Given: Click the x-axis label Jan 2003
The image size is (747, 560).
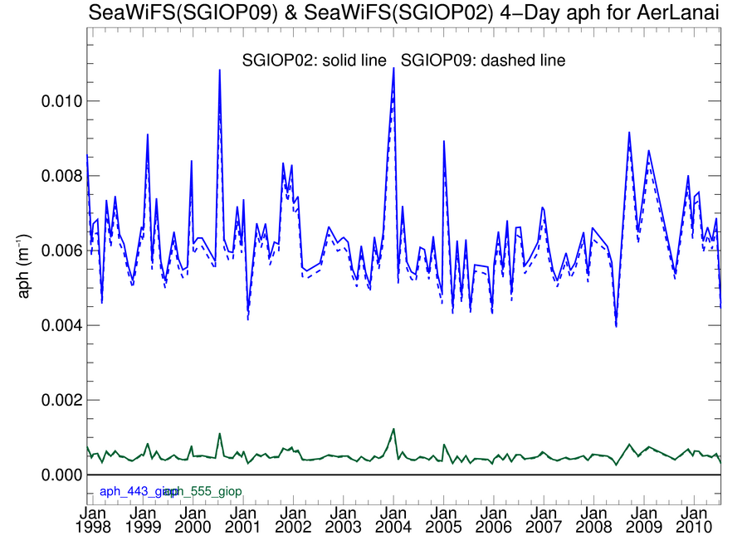Looking at the screenshot, I should [343, 520].
